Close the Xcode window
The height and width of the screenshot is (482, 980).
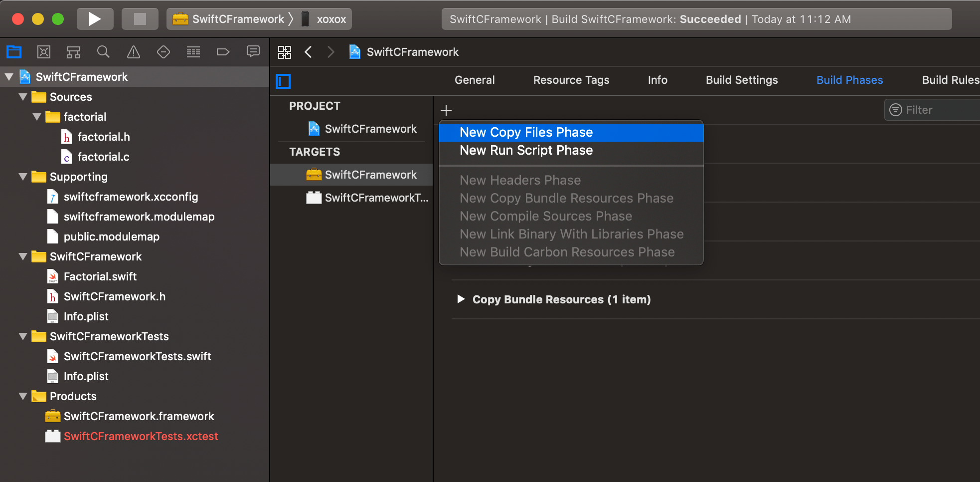tap(18, 19)
